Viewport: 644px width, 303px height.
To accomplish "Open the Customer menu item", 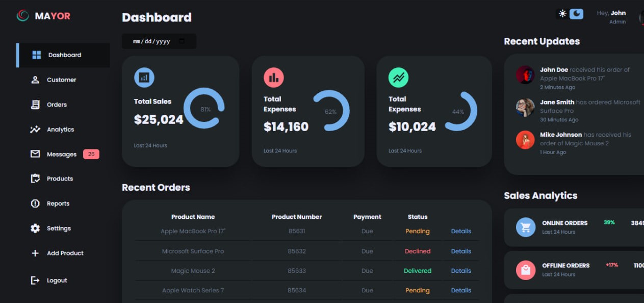I will pyautogui.click(x=61, y=80).
